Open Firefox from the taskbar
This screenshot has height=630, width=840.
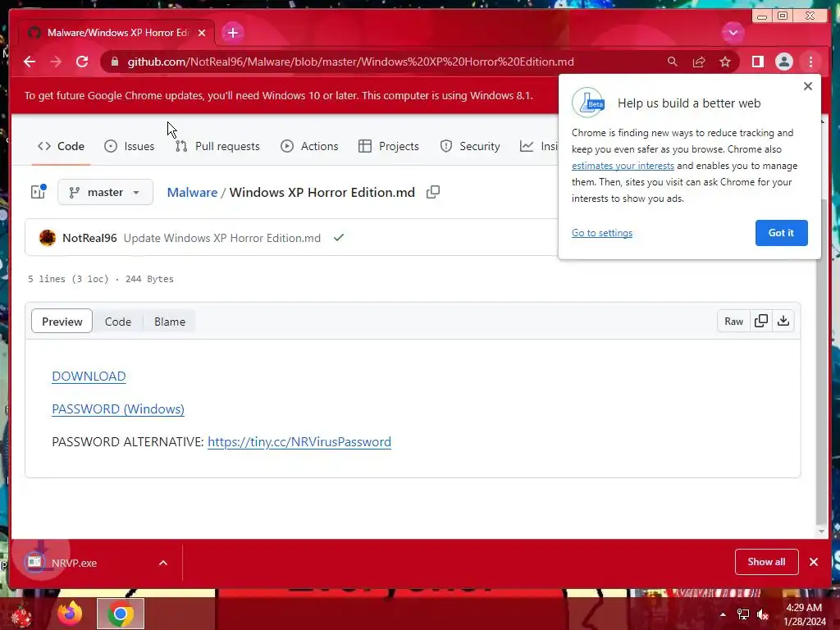coord(71,614)
